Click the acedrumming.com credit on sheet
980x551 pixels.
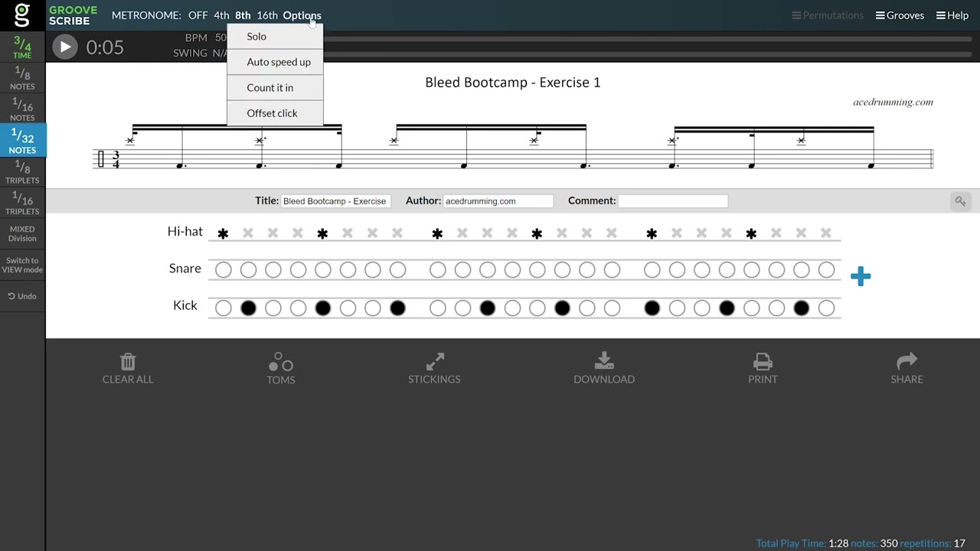click(893, 102)
